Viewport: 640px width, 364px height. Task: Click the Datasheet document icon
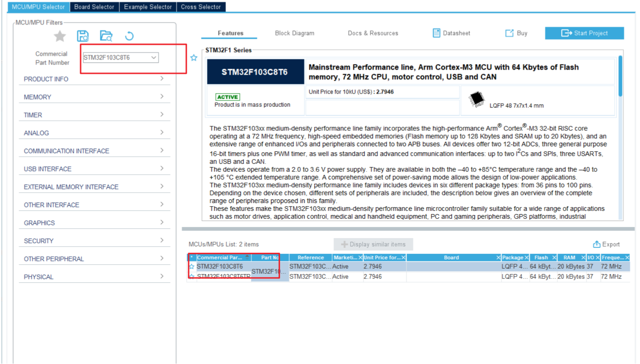(x=436, y=33)
